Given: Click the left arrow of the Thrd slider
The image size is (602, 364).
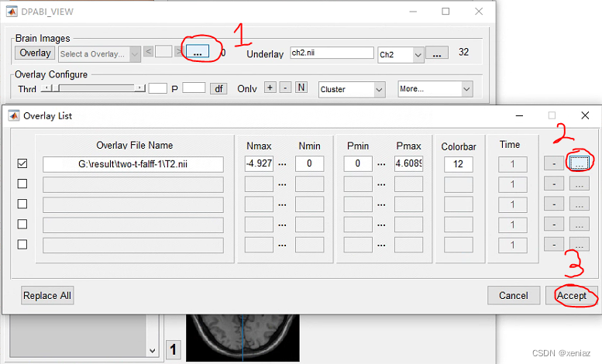Looking at the screenshot, I should (x=46, y=88).
